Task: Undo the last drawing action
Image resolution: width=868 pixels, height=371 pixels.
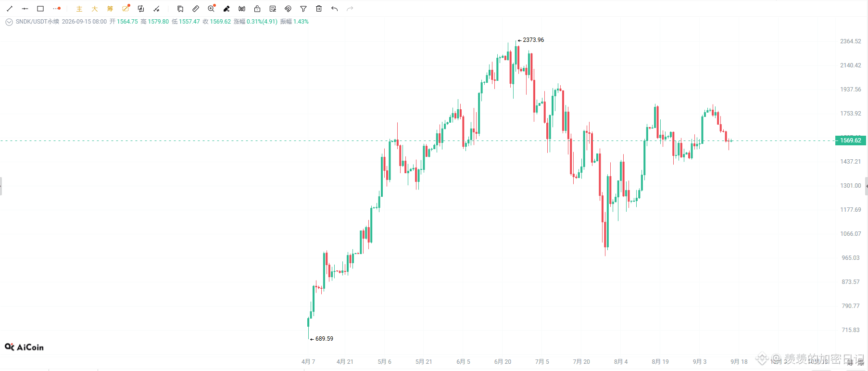Action: 334,9
